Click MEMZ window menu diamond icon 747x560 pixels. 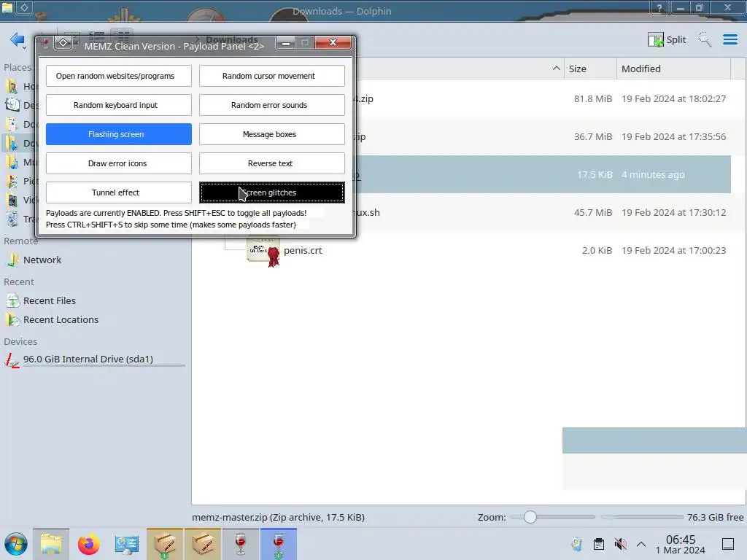pyautogui.click(x=63, y=43)
